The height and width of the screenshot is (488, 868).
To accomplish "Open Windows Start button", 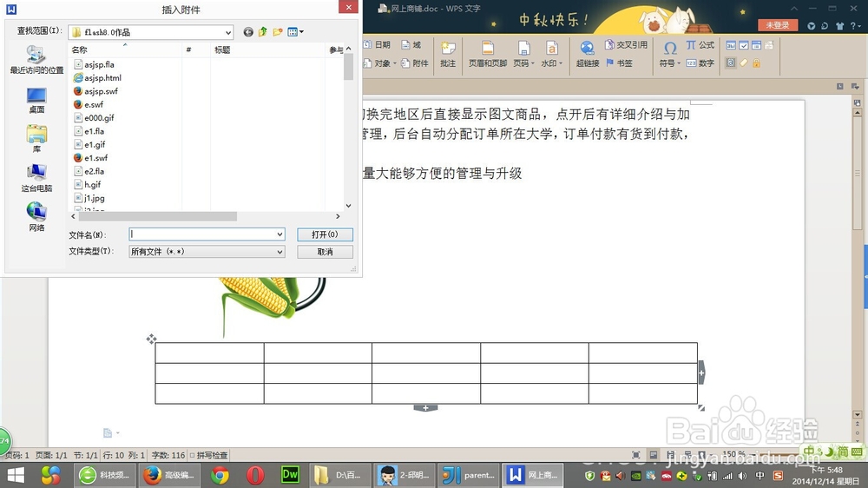I will click(x=16, y=475).
